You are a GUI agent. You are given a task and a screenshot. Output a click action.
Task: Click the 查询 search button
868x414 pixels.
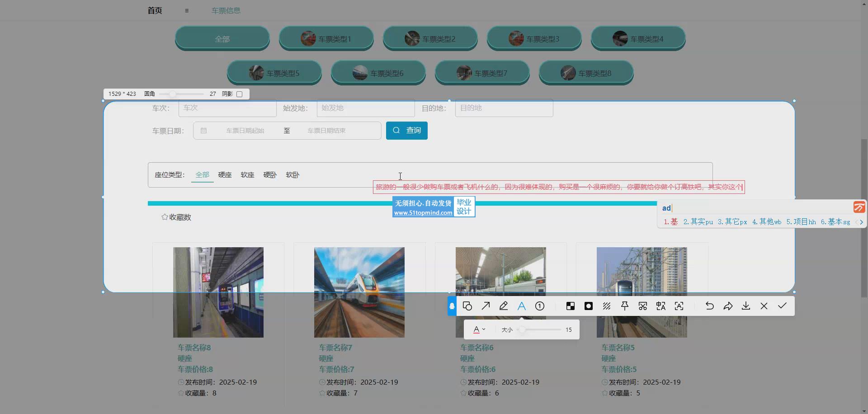pyautogui.click(x=406, y=131)
